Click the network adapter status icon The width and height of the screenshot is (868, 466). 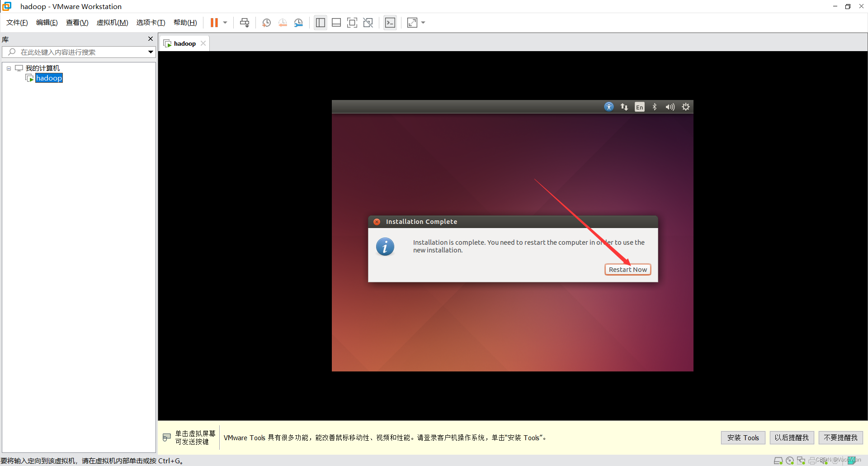pos(801,461)
